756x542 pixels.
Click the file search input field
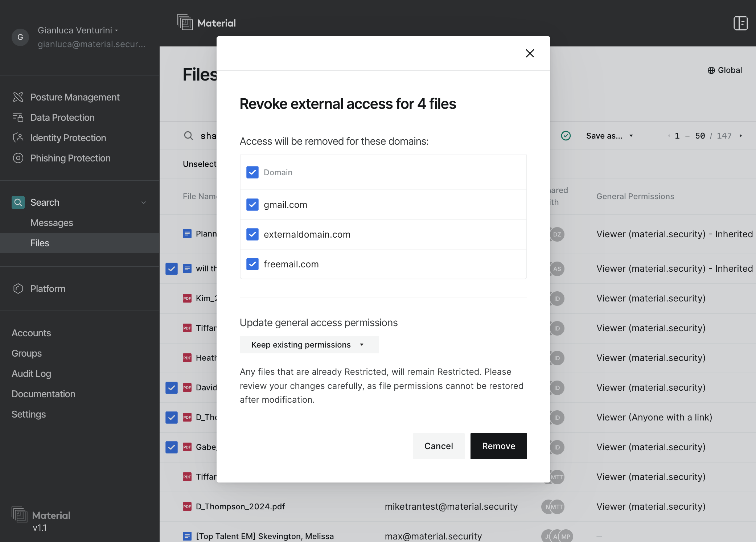coord(209,136)
